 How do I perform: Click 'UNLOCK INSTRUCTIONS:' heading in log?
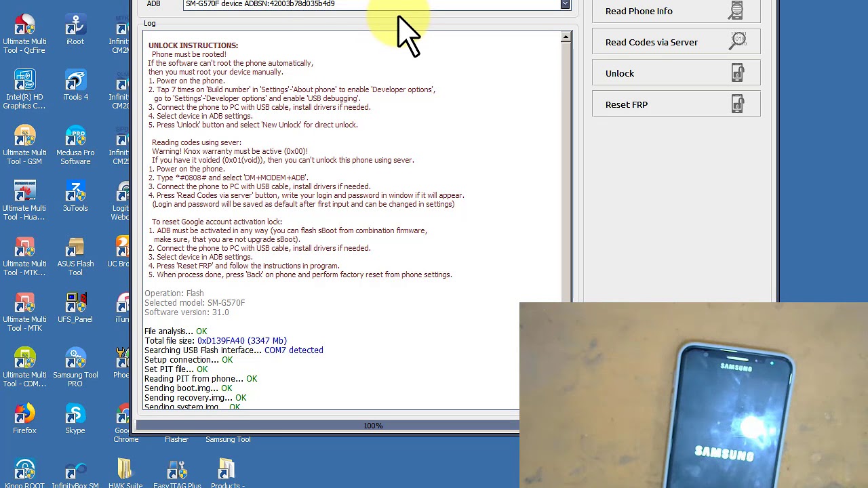coord(193,45)
